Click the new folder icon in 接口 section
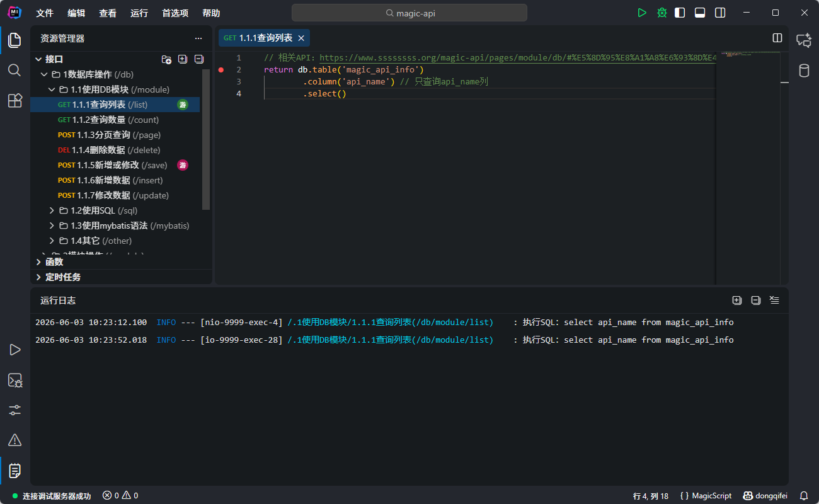 click(x=166, y=59)
